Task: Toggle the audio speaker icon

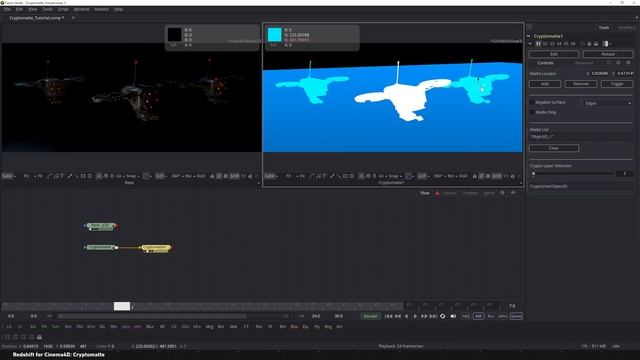Action: [453, 316]
